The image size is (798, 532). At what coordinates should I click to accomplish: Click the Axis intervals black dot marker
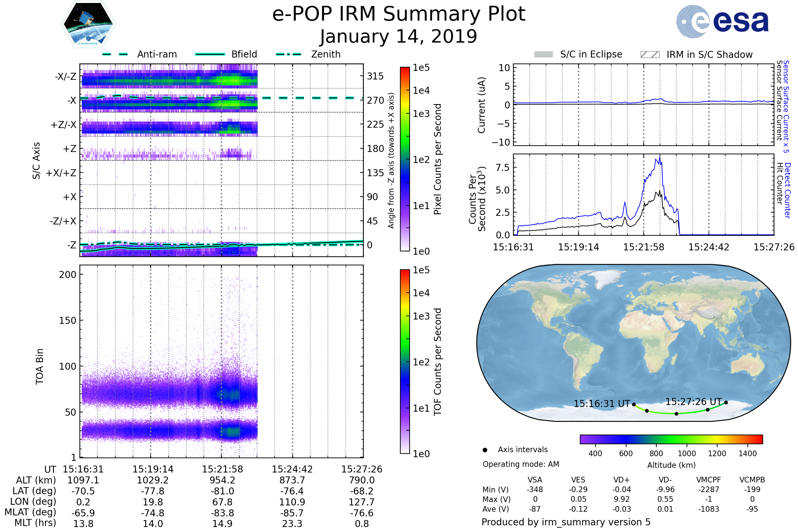click(x=485, y=450)
